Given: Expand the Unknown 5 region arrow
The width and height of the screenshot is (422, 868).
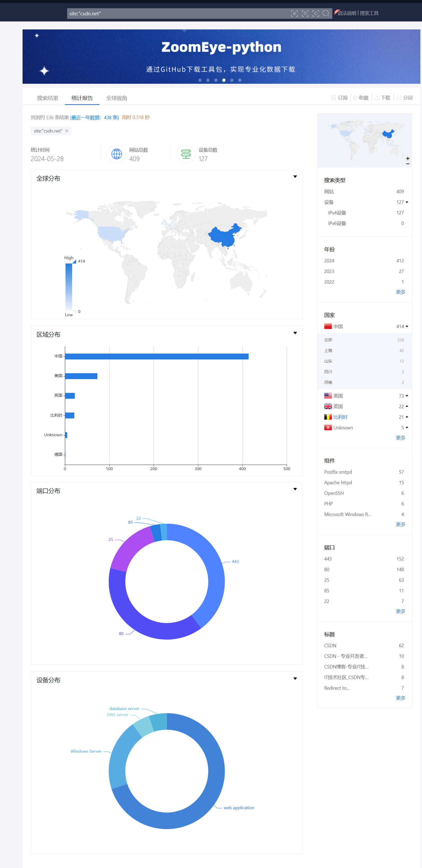Looking at the screenshot, I should [407, 428].
